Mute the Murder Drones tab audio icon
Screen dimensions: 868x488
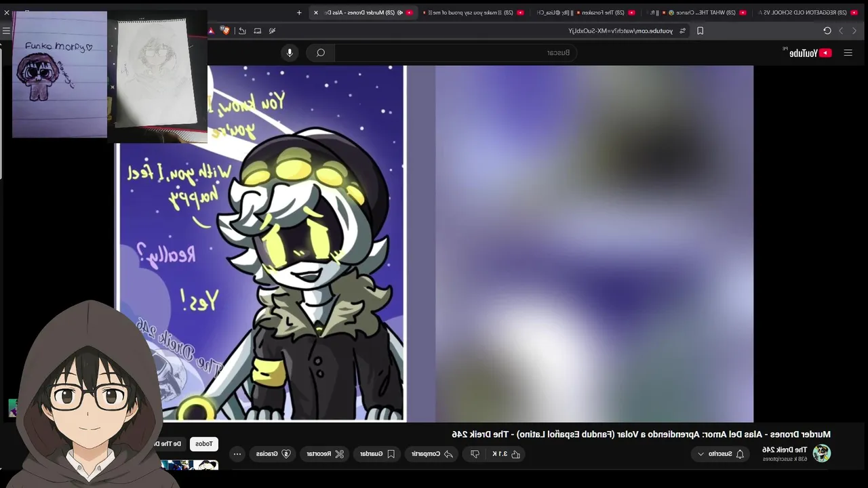pos(399,12)
